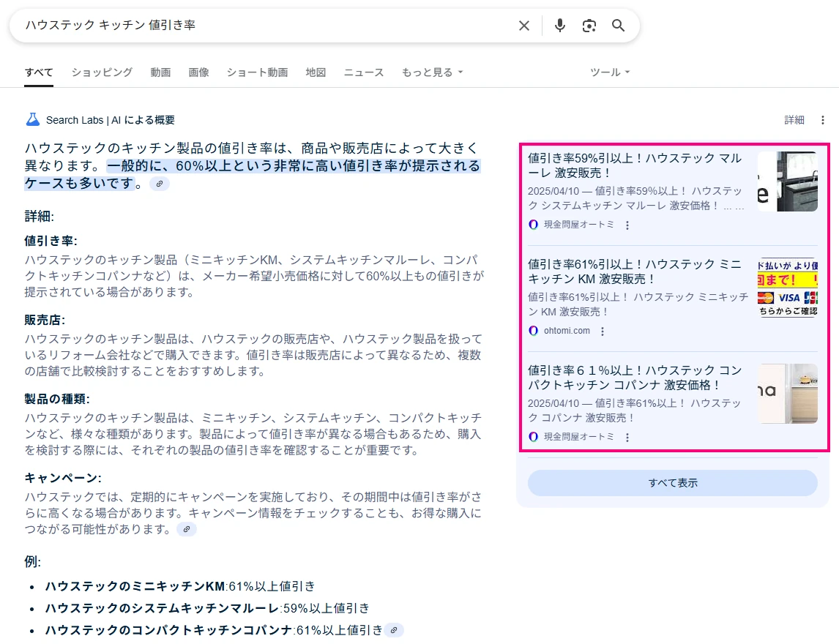
Task: Click 例: heading text
Action: 33,561
